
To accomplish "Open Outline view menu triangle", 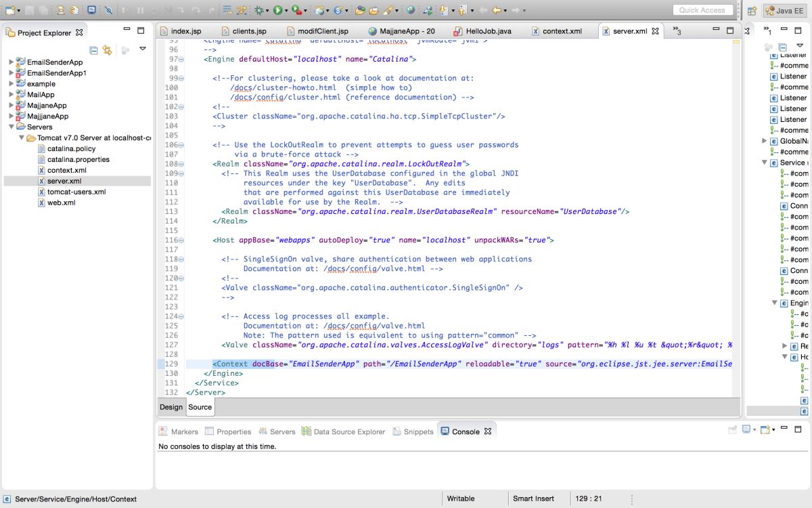I will tap(799, 47).
